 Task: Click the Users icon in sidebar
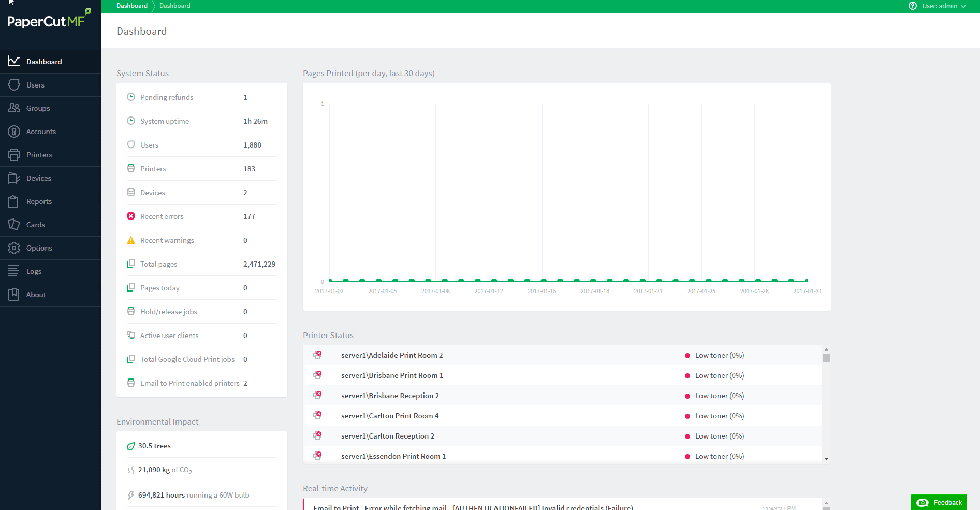click(x=14, y=84)
